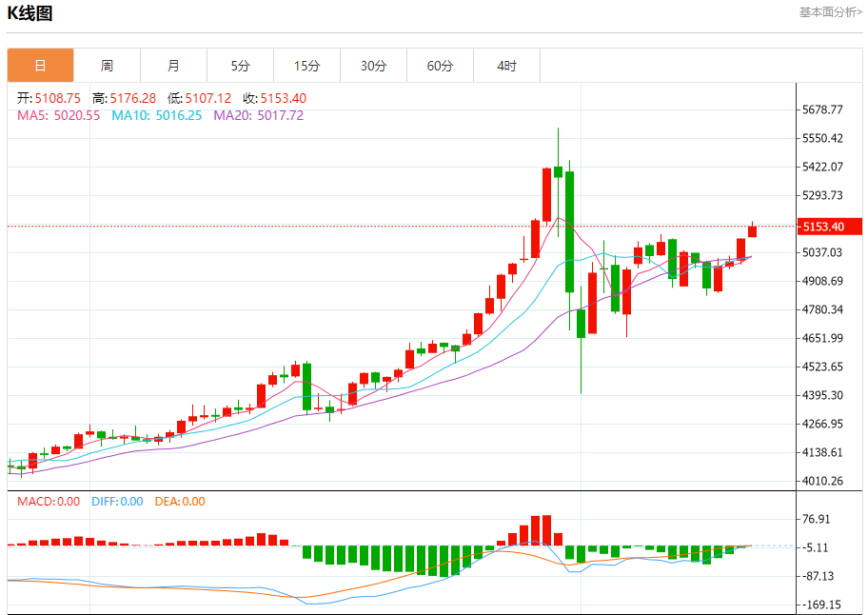
Task: Open the 4时 timeframe tab
Action: pos(507,66)
